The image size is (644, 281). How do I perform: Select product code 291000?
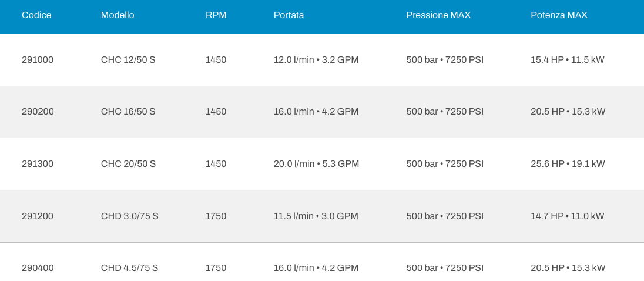pyautogui.click(x=38, y=60)
